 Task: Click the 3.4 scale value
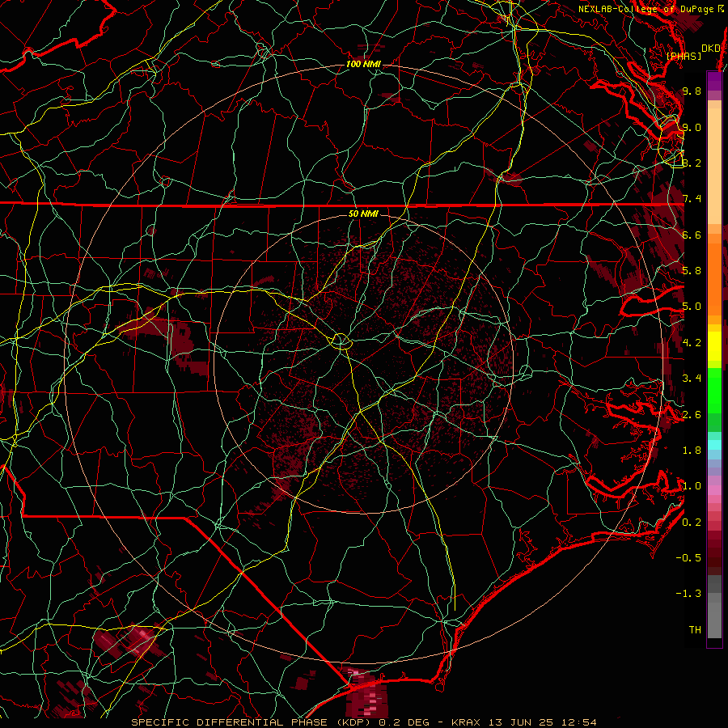pyautogui.click(x=692, y=379)
